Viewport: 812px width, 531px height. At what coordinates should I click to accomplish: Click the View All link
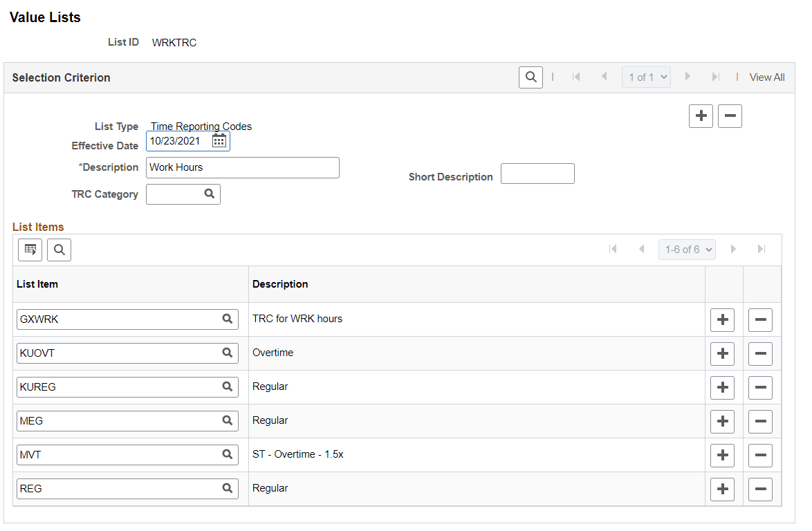click(x=767, y=77)
